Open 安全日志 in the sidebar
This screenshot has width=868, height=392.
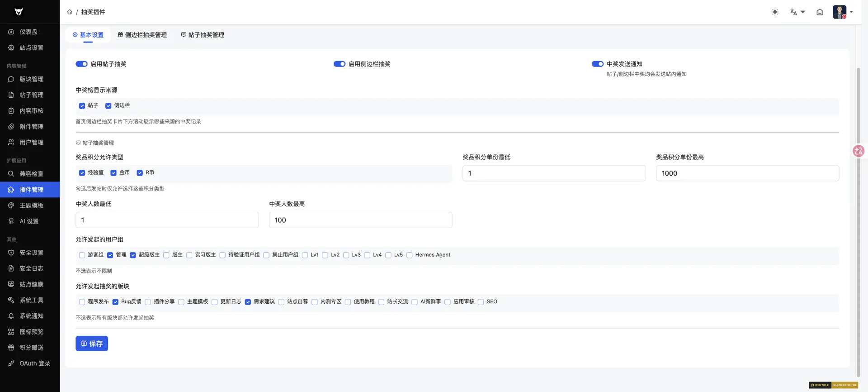point(30,268)
